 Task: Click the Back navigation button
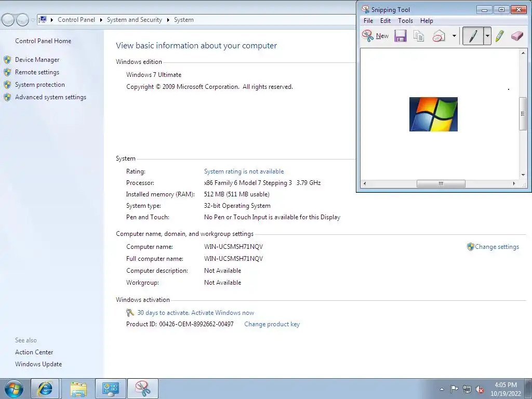[8, 20]
